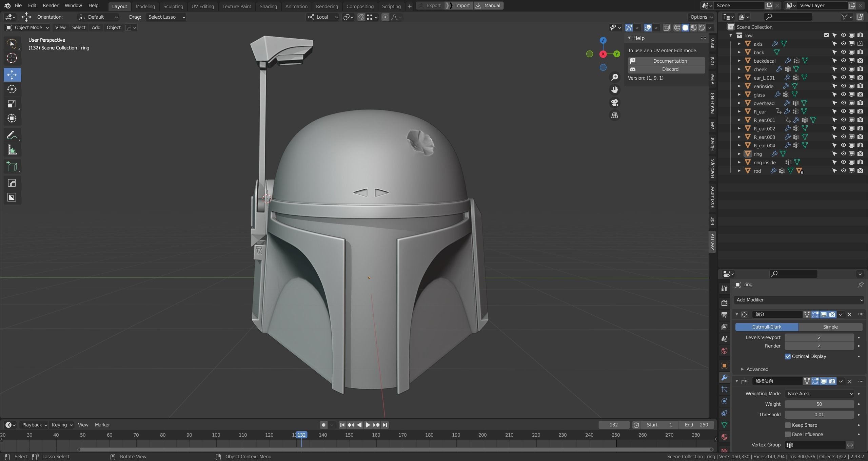Open the Object properties orange square icon
868x461 pixels.
[724, 365]
